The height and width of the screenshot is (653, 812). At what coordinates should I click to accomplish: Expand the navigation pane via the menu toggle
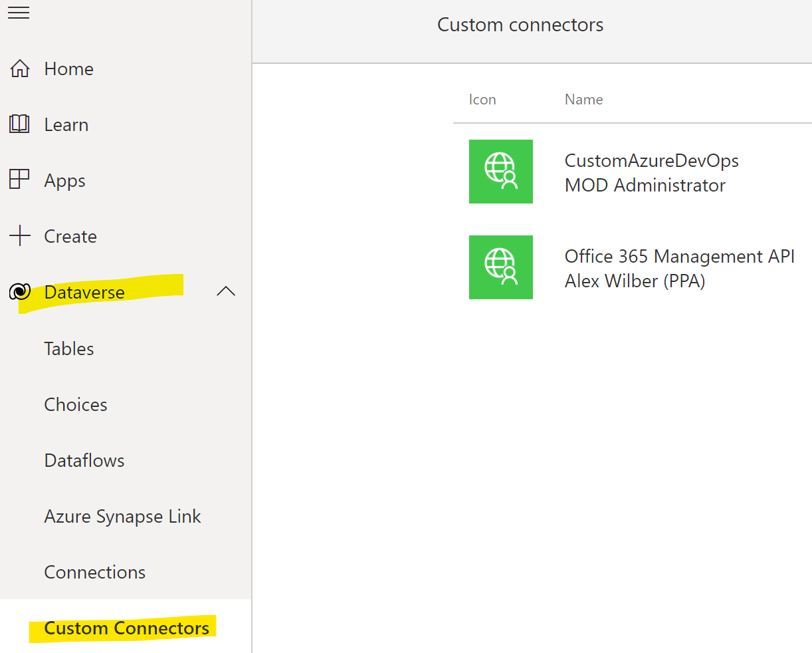pos(19,12)
